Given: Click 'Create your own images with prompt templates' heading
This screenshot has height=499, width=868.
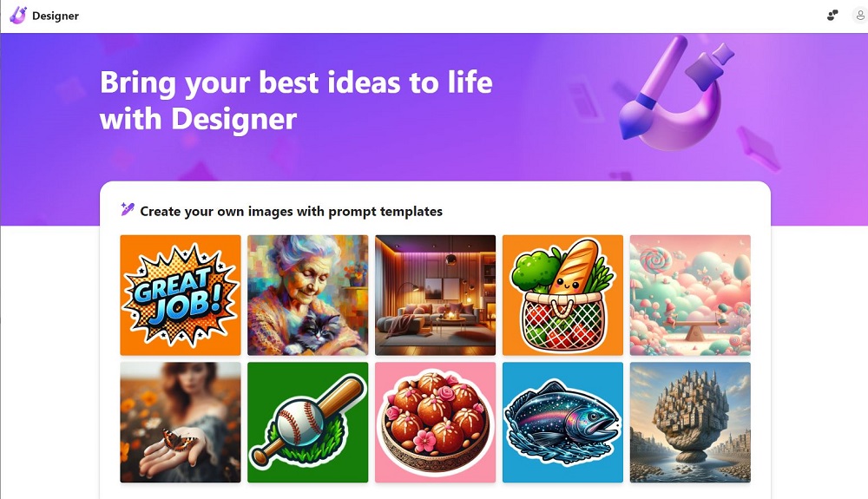Looking at the screenshot, I should (x=291, y=212).
